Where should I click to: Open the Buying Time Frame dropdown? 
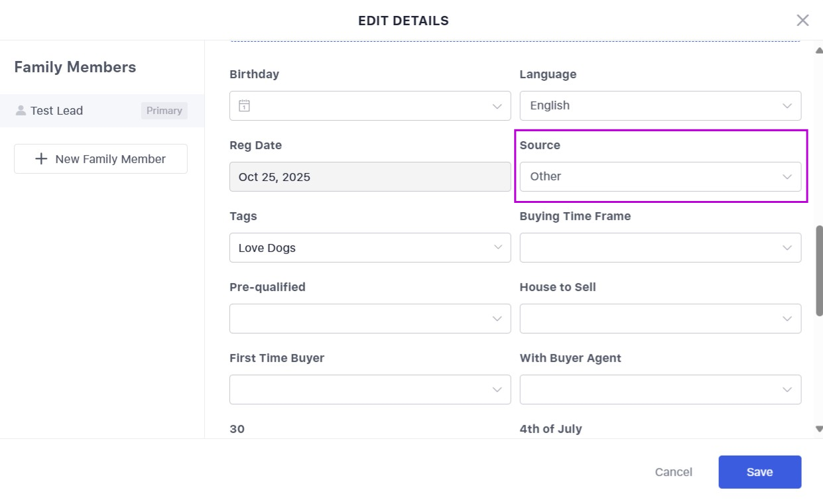coord(660,248)
